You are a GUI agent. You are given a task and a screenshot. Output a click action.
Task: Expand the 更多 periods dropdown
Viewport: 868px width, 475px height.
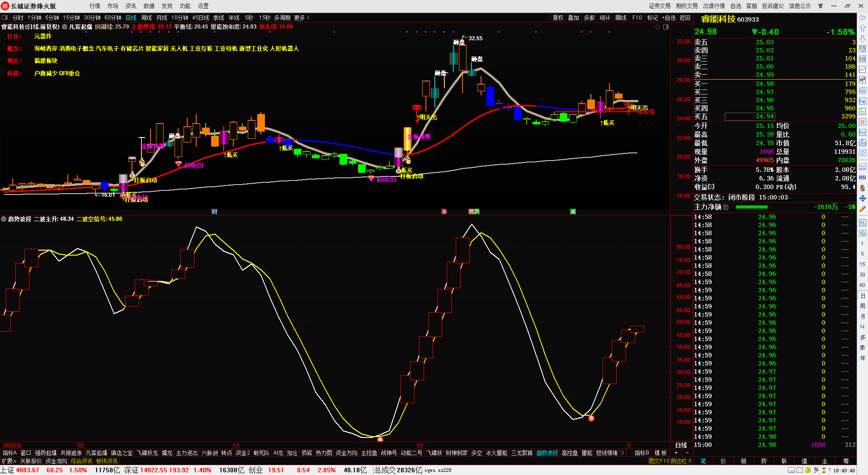click(x=302, y=18)
